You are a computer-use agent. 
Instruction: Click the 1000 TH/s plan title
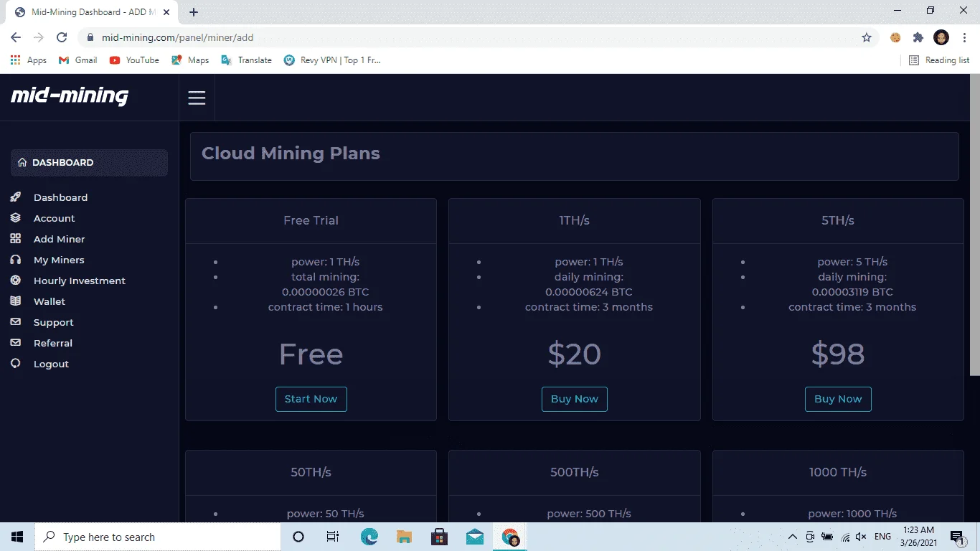point(838,472)
